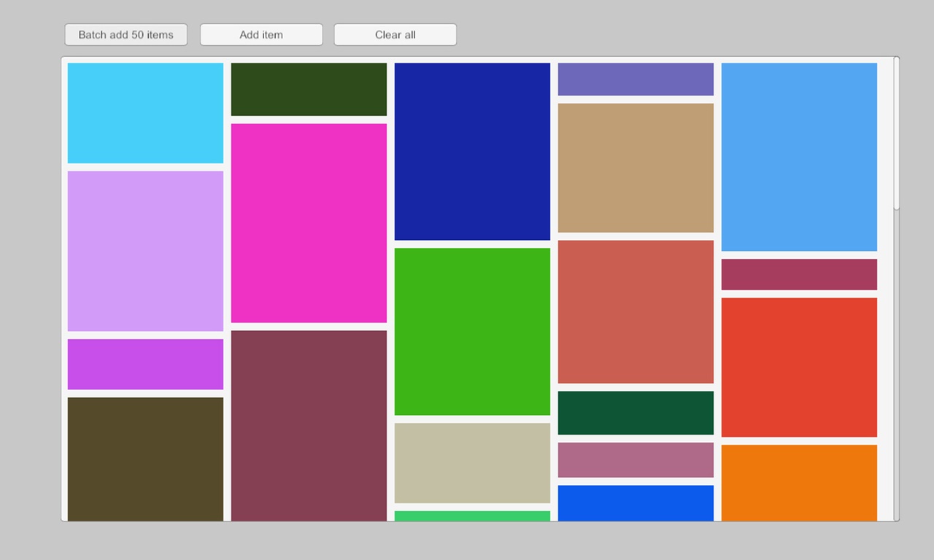Viewport: 934px width, 560px height.
Task: Click the bright grass green tile
Action: pyautogui.click(x=472, y=332)
